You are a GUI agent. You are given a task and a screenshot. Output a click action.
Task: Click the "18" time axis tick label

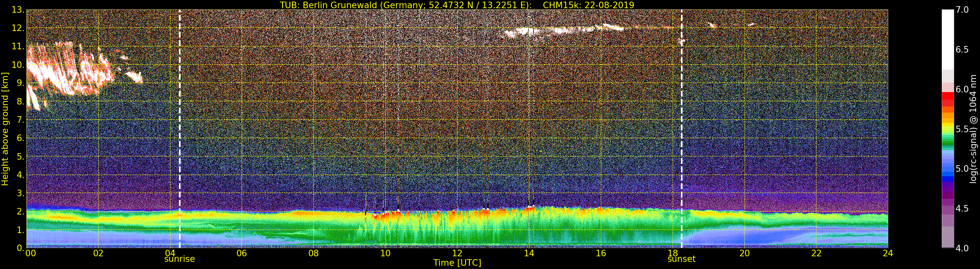[x=673, y=253]
